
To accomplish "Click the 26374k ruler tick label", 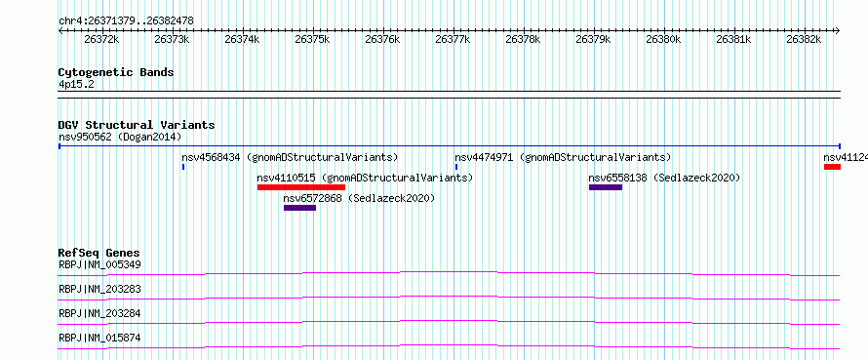I will (242, 40).
